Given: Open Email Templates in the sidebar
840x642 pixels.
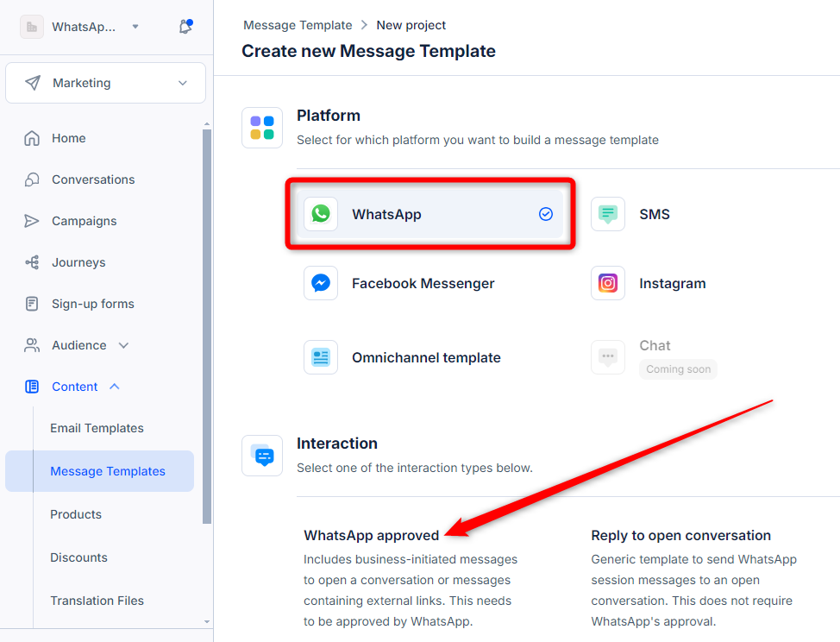Looking at the screenshot, I should tap(97, 428).
